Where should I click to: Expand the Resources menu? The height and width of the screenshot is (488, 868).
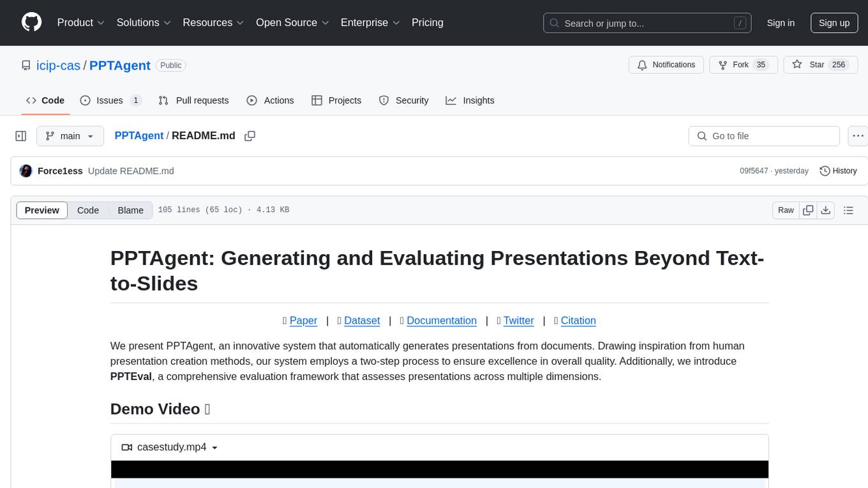[x=213, y=22]
